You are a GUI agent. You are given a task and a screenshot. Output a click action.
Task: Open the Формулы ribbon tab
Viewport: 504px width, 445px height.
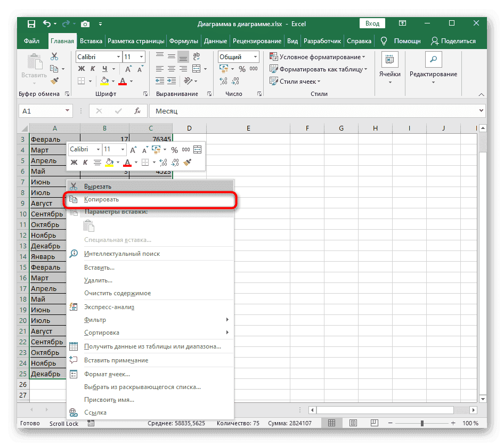[x=184, y=41]
